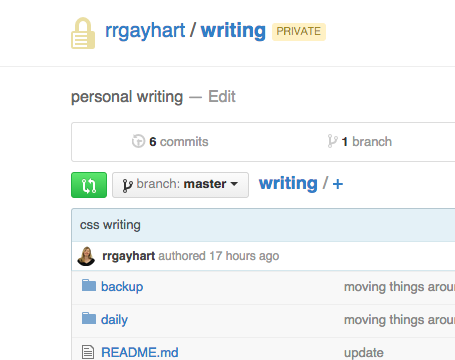455x360 pixels.
Task: Open the backup folder
Action: (122, 287)
